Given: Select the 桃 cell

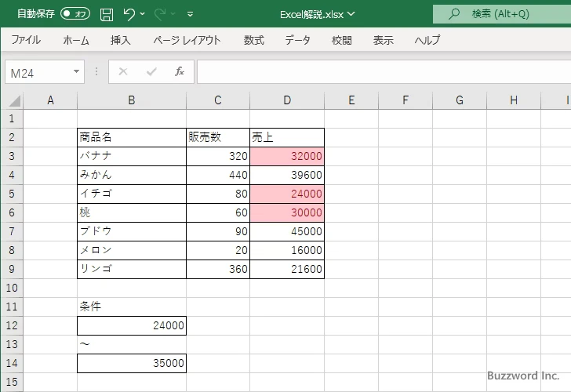Looking at the screenshot, I should (x=132, y=212).
